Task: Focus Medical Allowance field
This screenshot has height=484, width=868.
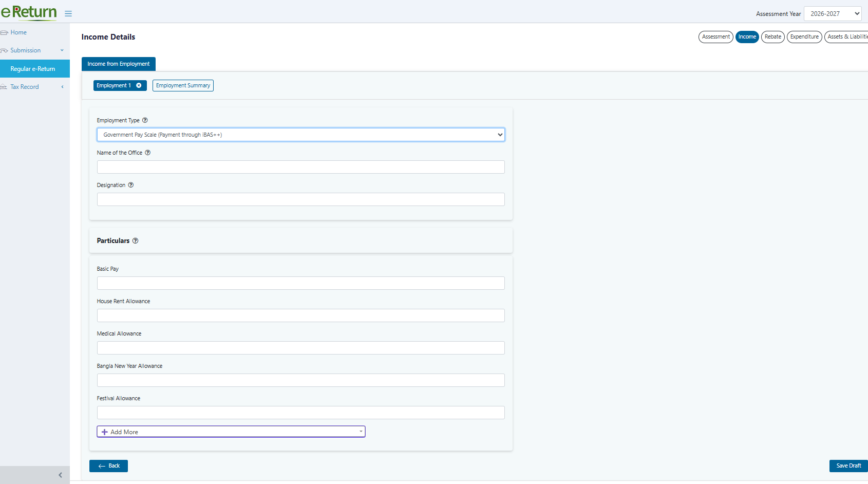Action: click(301, 348)
